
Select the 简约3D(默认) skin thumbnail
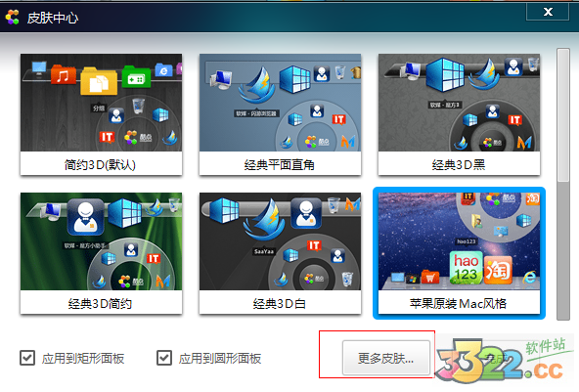click(101, 114)
